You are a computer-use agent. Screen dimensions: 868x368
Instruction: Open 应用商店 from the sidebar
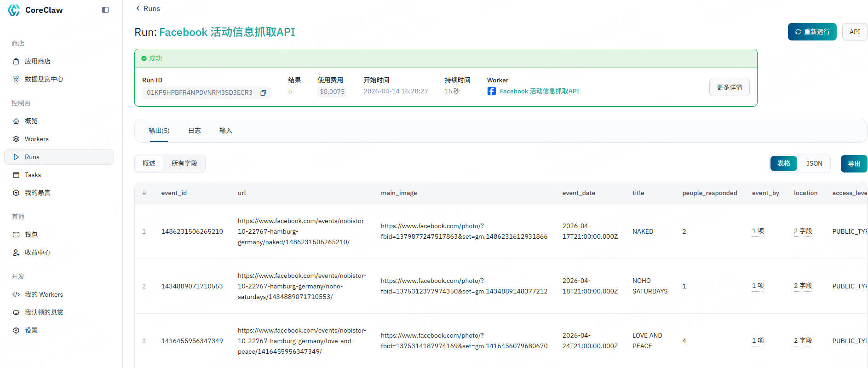[x=37, y=61]
